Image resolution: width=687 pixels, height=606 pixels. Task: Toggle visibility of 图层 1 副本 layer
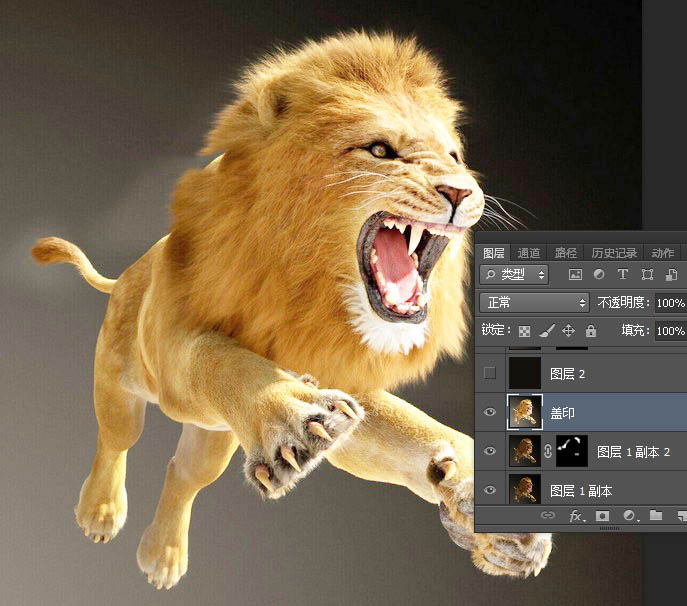[490, 489]
